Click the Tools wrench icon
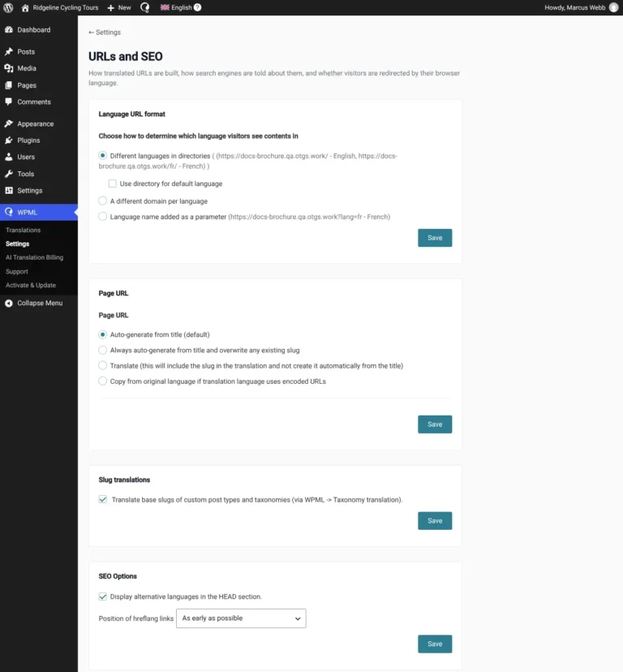Image resolution: width=623 pixels, height=672 pixels. pos(9,174)
